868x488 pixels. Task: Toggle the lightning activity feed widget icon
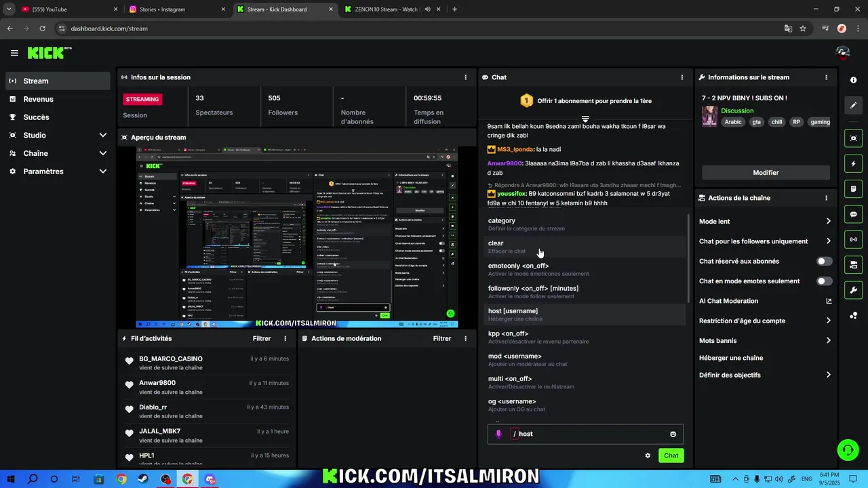pyautogui.click(x=853, y=163)
